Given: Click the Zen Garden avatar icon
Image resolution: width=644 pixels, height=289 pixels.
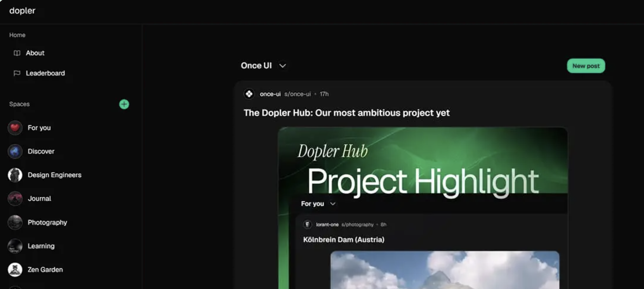Looking at the screenshot, I should pyautogui.click(x=15, y=270).
